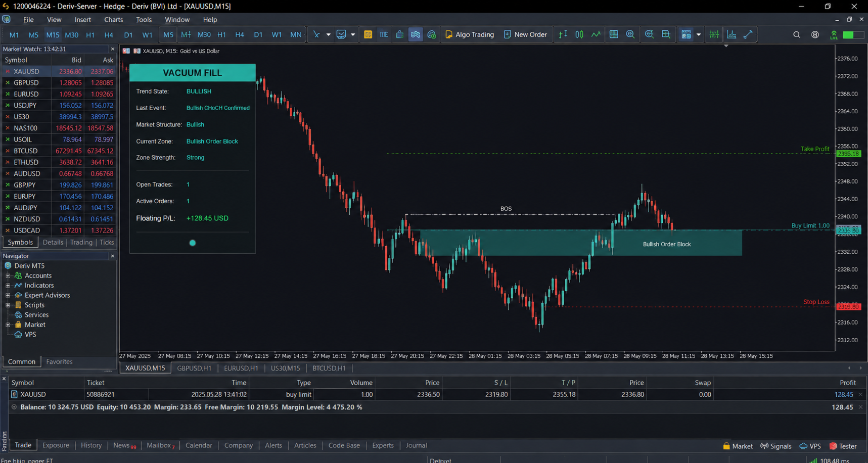This screenshot has width=868, height=463.
Task: Collapse the Balance summary row toggle
Action: click(x=14, y=407)
